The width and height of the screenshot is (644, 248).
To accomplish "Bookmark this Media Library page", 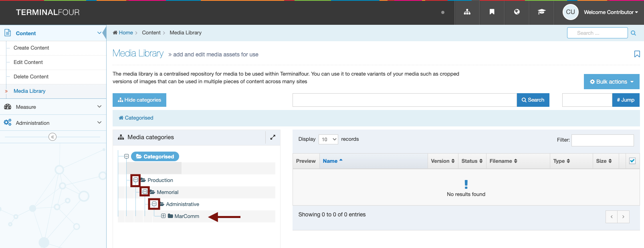I will [637, 54].
